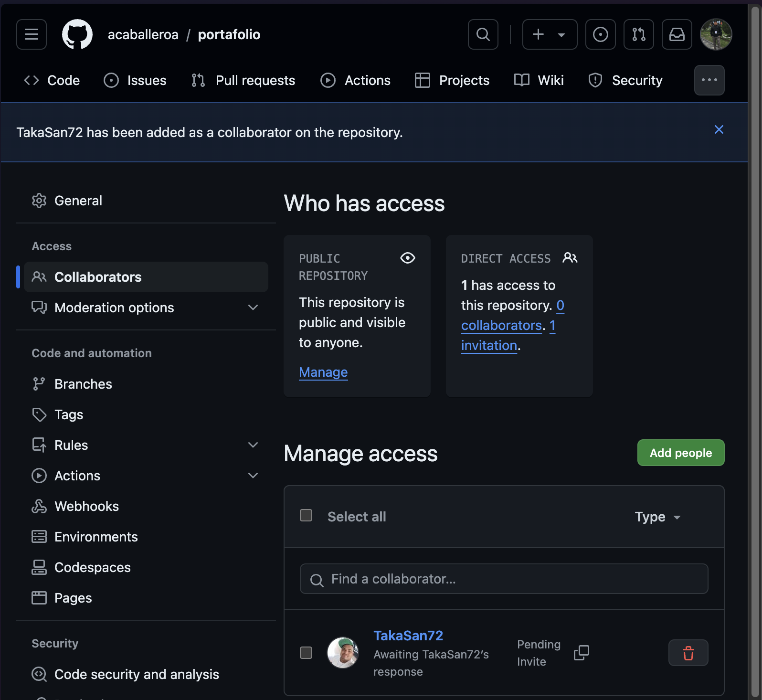762x700 pixels.
Task: Copy the pending invite link icon
Action: click(x=582, y=653)
